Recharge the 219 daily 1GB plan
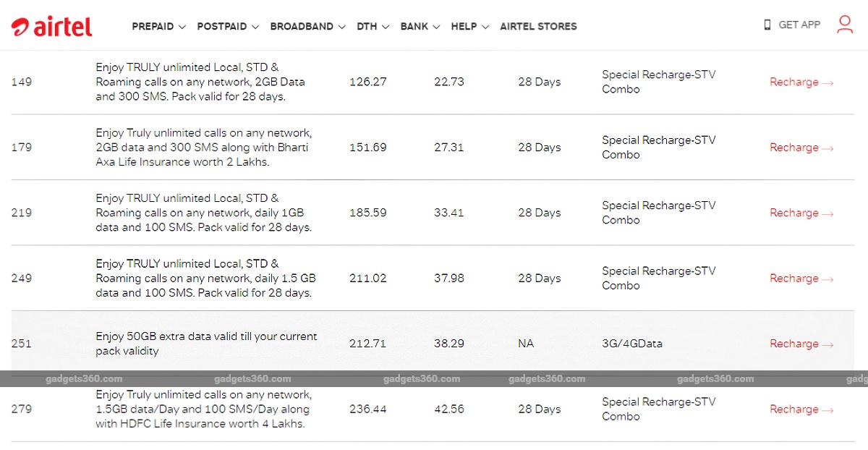Viewport: 868px width, 450px height. [801, 213]
